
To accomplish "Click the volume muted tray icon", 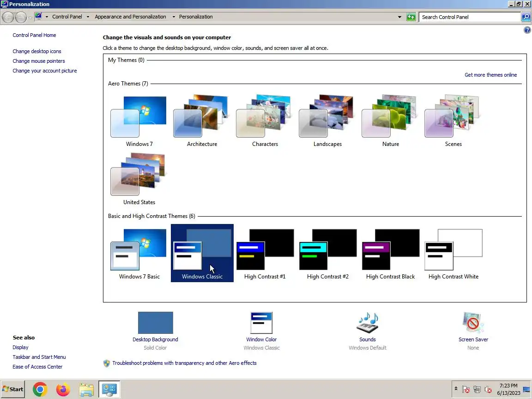I will [488, 389].
